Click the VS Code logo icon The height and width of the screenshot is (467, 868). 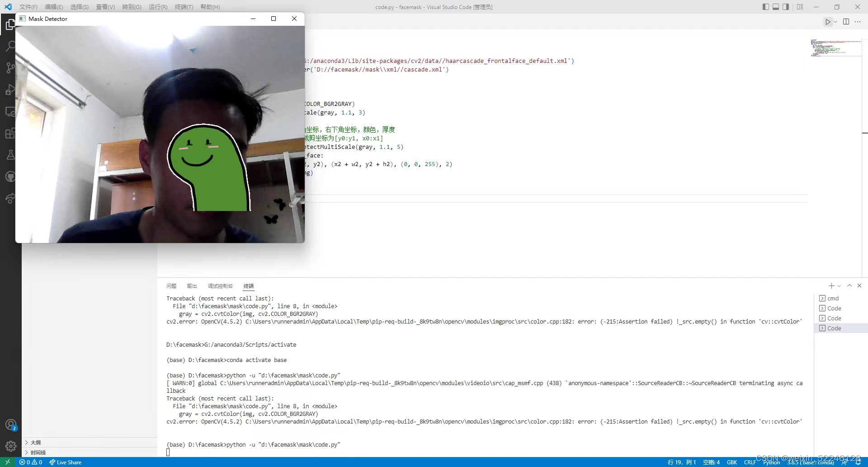(x=8, y=7)
